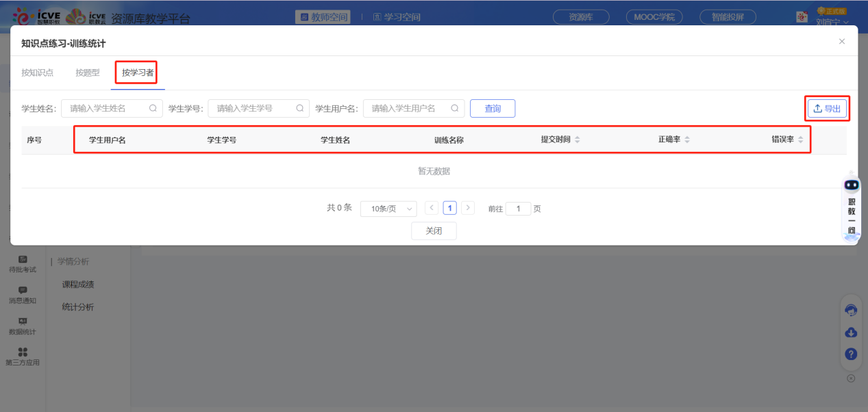This screenshot has height=412, width=868.
Task: Open the user account dropdown arrow
Action: coord(845,22)
